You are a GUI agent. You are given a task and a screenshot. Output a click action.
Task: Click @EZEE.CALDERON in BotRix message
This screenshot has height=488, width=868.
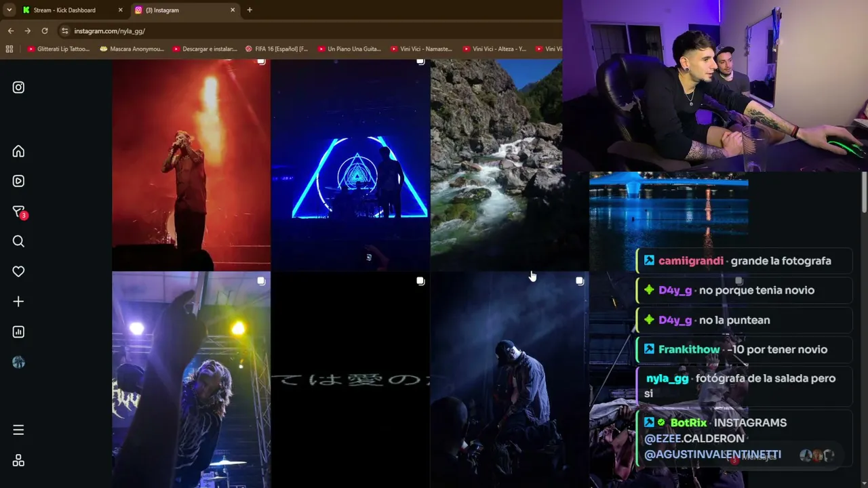coord(694,439)
